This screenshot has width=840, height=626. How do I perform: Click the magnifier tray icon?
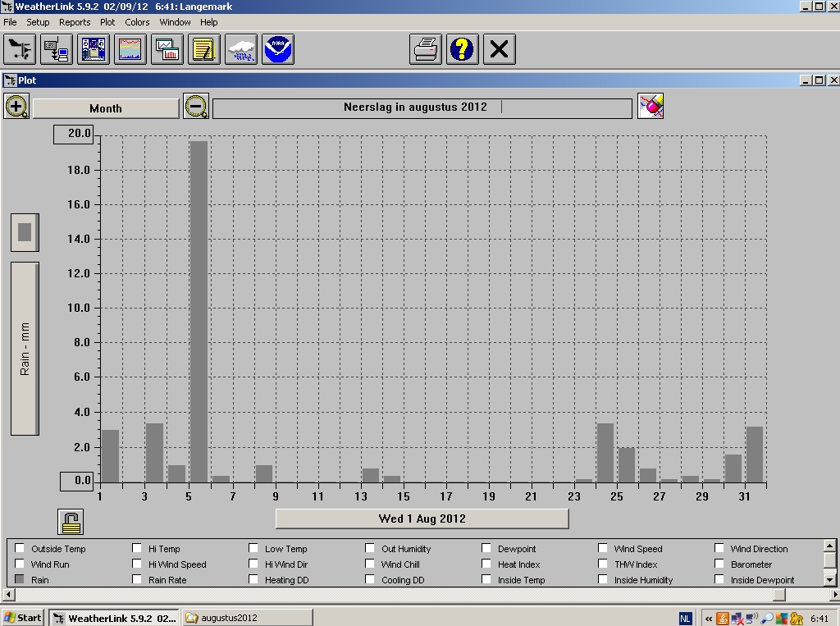click(767, 619)
